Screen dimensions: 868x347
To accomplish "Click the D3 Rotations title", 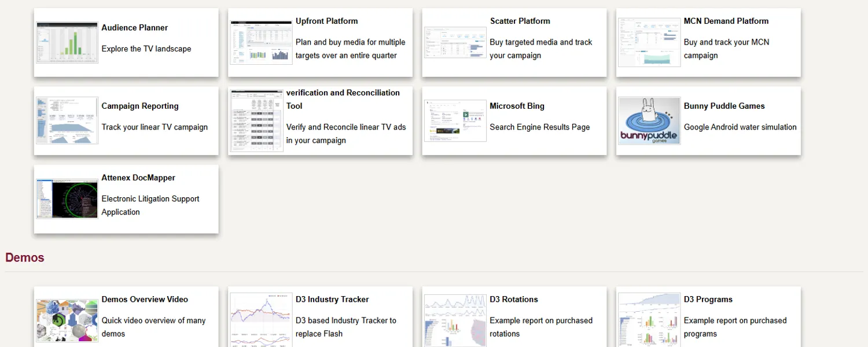I will click(514, 300).
